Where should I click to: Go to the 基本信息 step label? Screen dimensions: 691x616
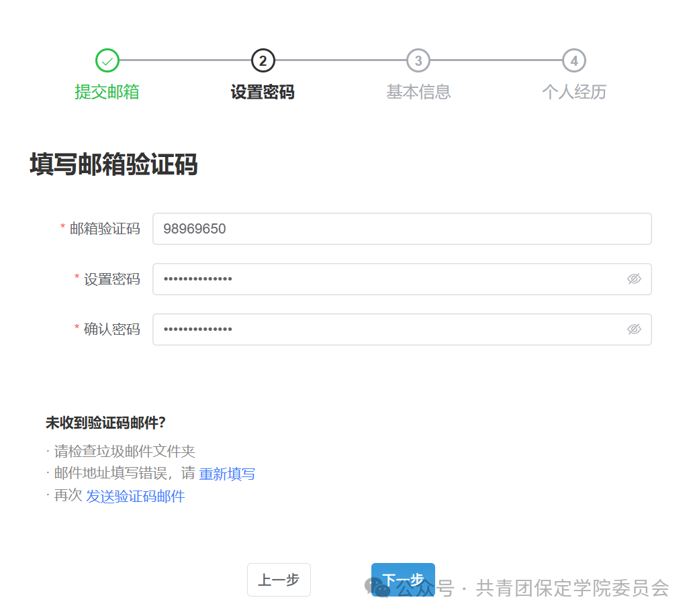tap(418, 92)
